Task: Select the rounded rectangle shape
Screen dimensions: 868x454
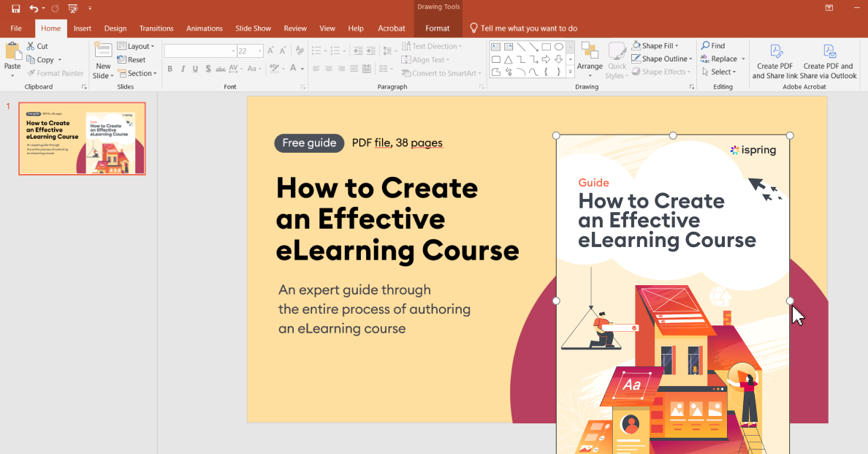Action: 495,59
